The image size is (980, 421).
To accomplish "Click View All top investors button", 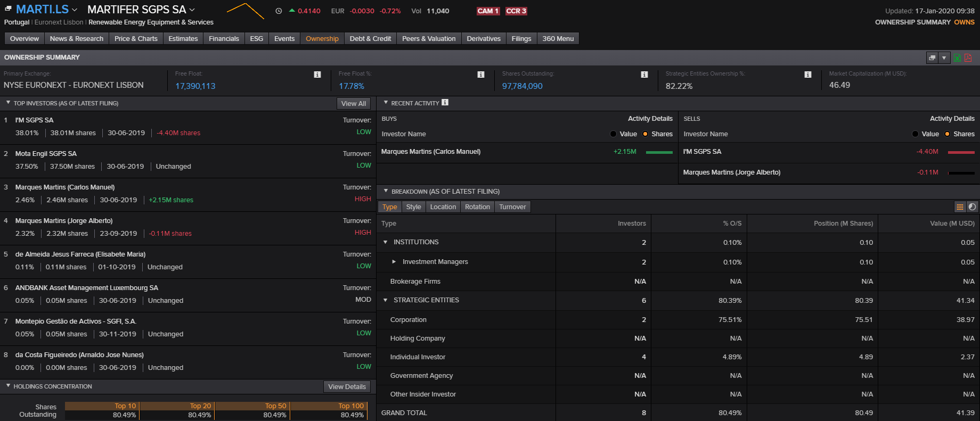I will [x=353, y=104].
